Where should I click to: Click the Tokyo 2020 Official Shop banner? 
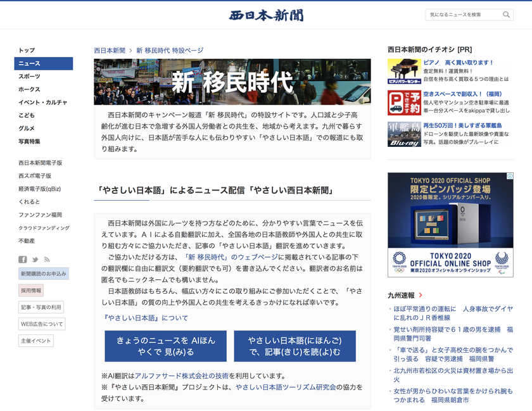click(x=450, y=225)
